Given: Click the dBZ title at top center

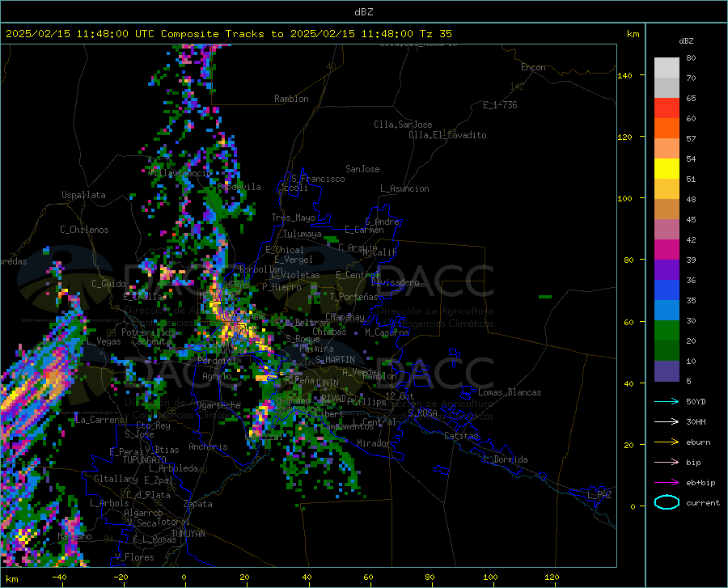Looking at the screenshot, I should click(x=363, y=12).
